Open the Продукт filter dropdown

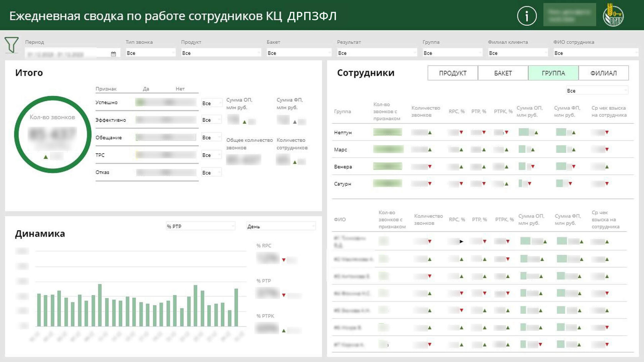[221, 53]
